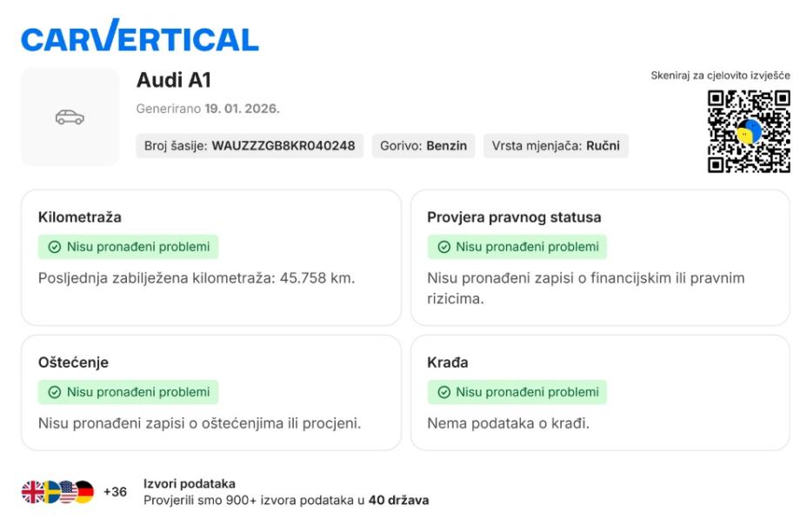
Task: Click the car placeholder image icon
Action: point(70,116)
